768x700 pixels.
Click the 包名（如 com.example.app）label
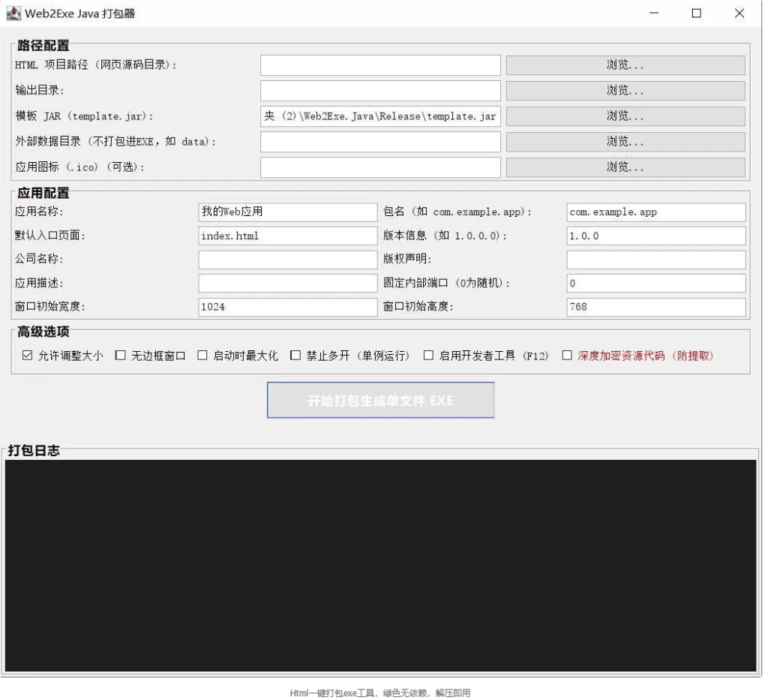point(457,212)
